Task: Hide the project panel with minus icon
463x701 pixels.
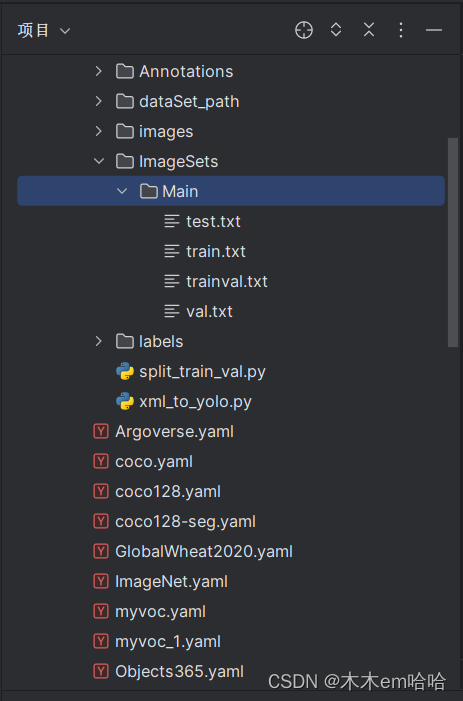Action: (x=434, y=30)
